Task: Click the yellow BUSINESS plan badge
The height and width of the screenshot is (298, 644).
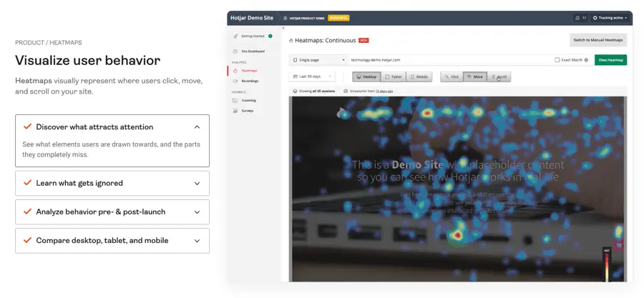Action: (339, 18)
